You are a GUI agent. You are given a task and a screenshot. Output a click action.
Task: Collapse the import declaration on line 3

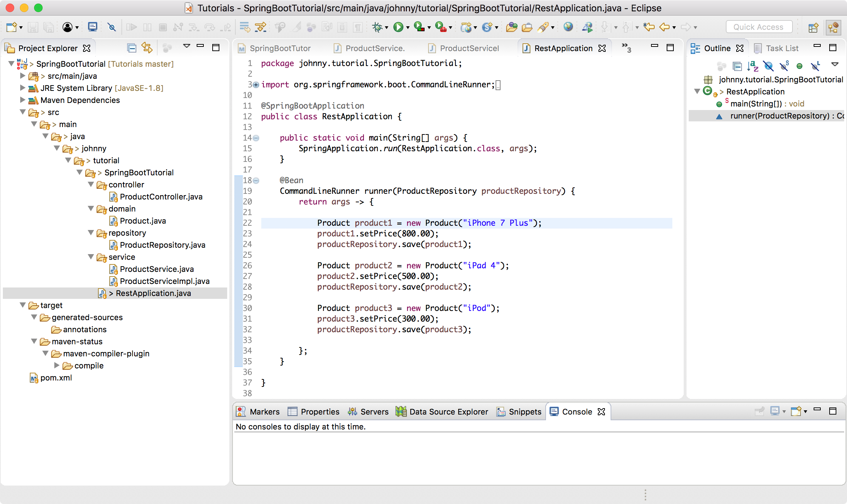tap(255, 84)
